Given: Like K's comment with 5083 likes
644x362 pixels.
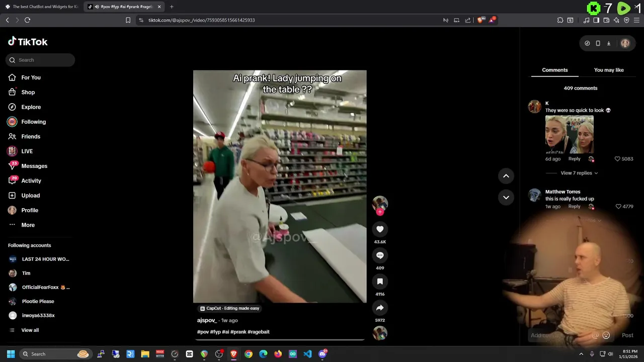Looking at the screenshot, I should (617, 159).
